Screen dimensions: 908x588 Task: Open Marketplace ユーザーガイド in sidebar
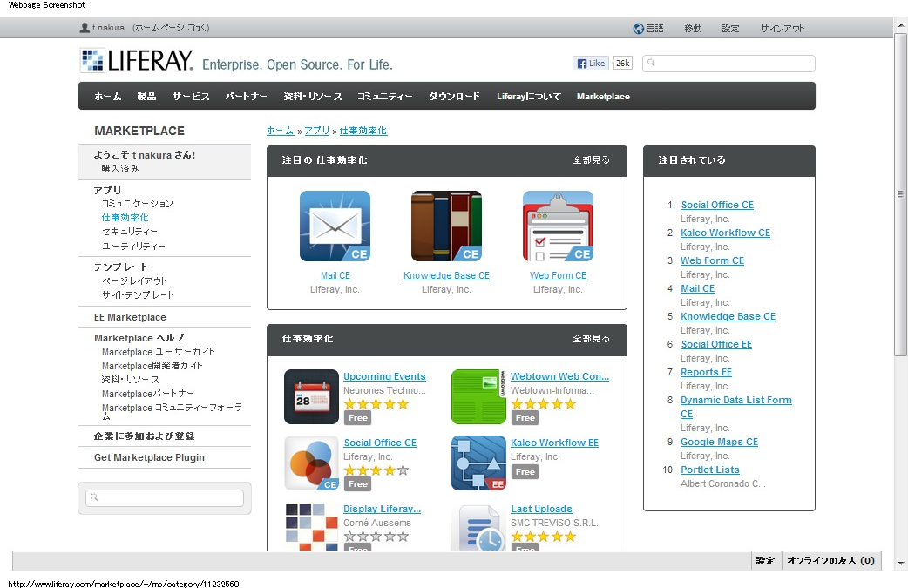(x=158, y=351)
